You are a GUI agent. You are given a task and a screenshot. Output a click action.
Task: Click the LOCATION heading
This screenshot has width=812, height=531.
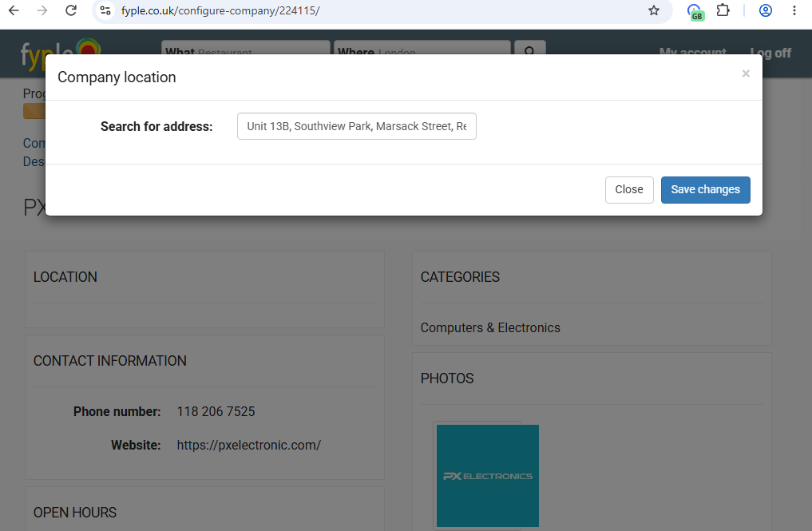(65, 277)
